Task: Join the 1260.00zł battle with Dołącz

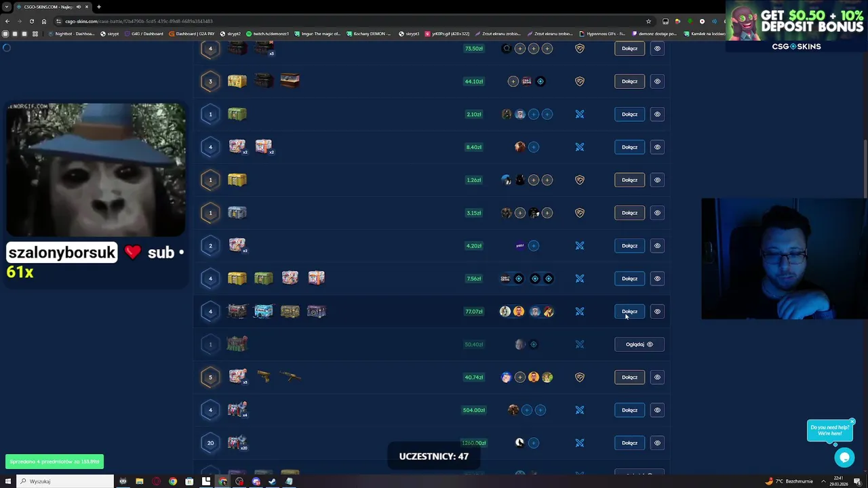Action: coord(629,443)
